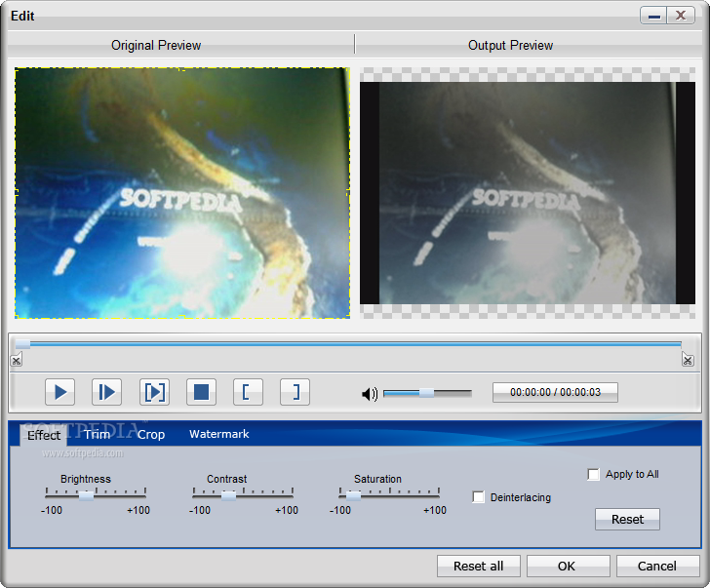Viewport: 710px width, 588px height.
Task: Open the Trim tab
Action: click(97, 435)
